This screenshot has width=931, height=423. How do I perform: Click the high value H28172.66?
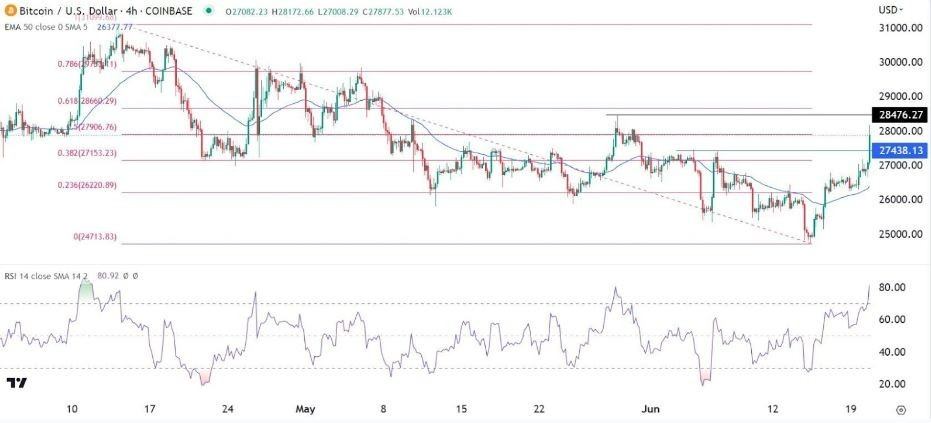tap(294, 10)
